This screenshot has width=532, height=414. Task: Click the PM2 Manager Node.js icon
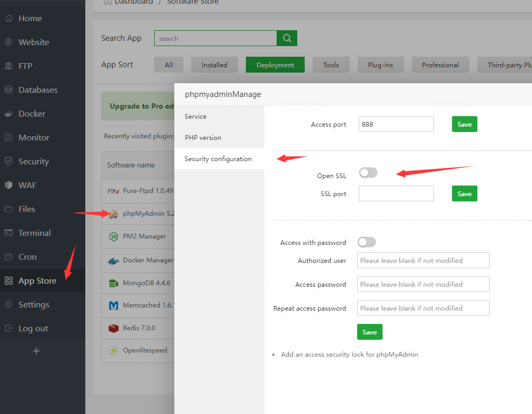coord(113,236)
